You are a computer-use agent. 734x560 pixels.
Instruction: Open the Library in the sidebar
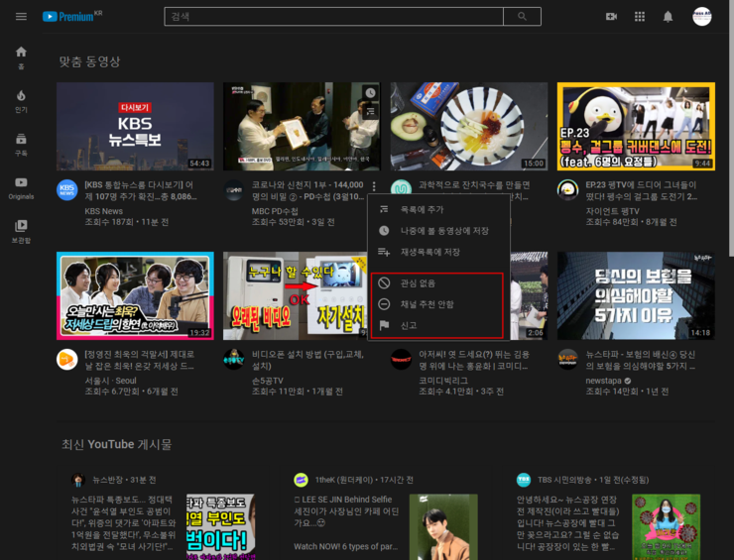[x=21, y=232]
